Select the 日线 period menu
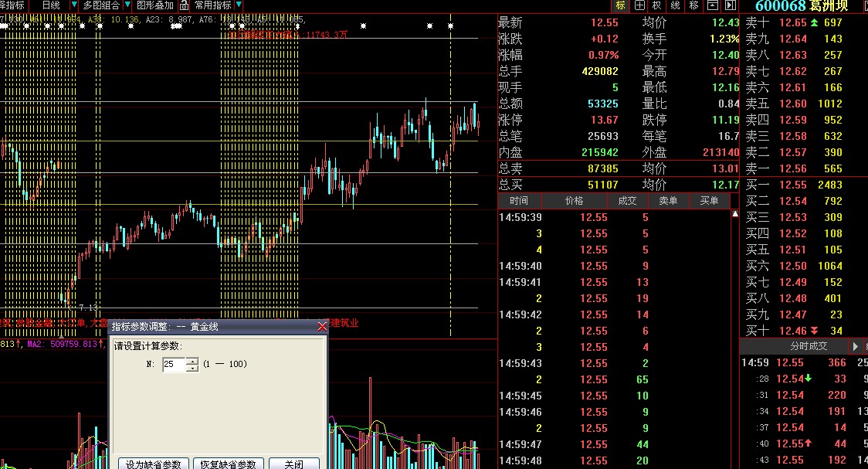This screenshot has width=868, height=469. 51,5
